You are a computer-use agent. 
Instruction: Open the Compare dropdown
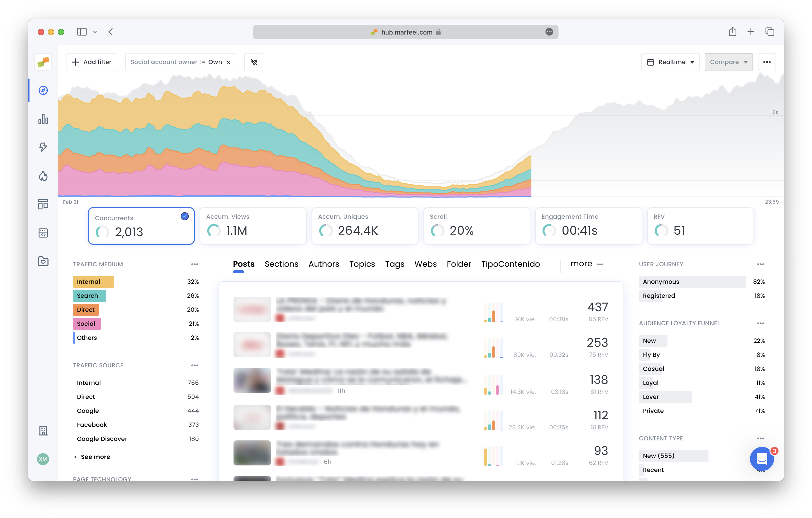pos(728,62)
